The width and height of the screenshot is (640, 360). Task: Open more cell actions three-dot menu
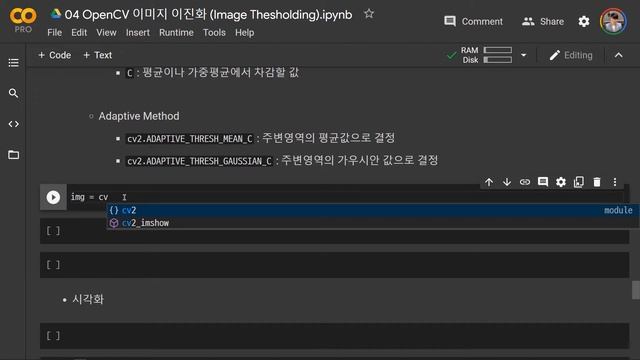coord(615,182)
